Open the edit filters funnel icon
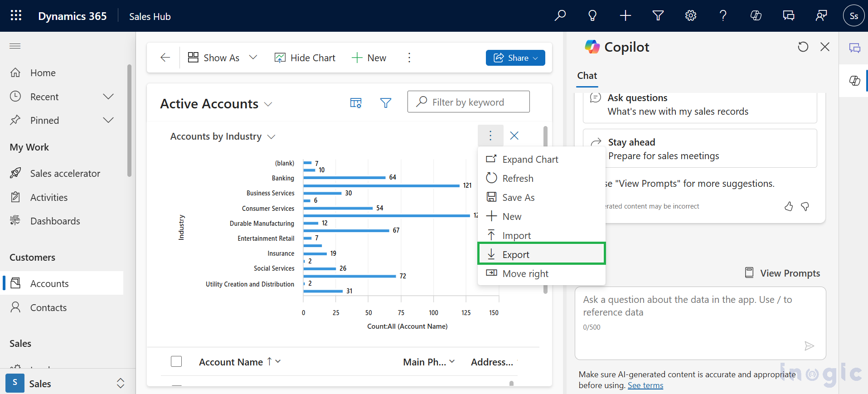Screen dimensions: 868x394 tap(385, 103)
